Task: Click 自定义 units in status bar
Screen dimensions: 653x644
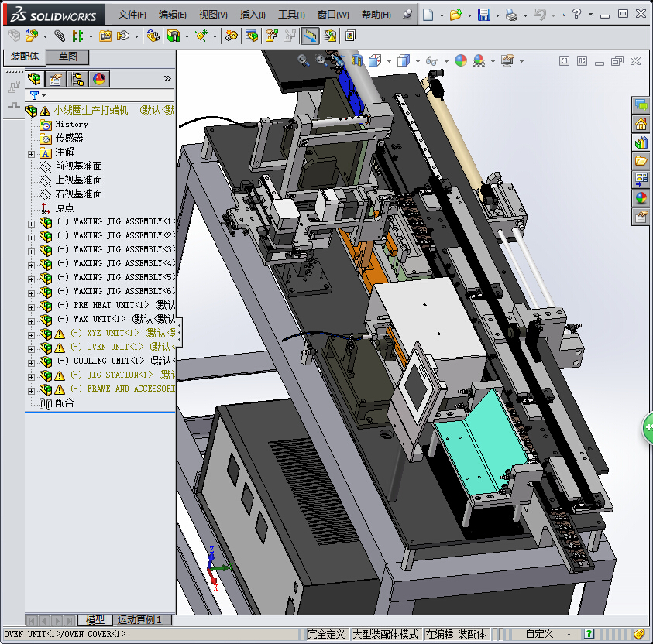Action: (539, 634)
